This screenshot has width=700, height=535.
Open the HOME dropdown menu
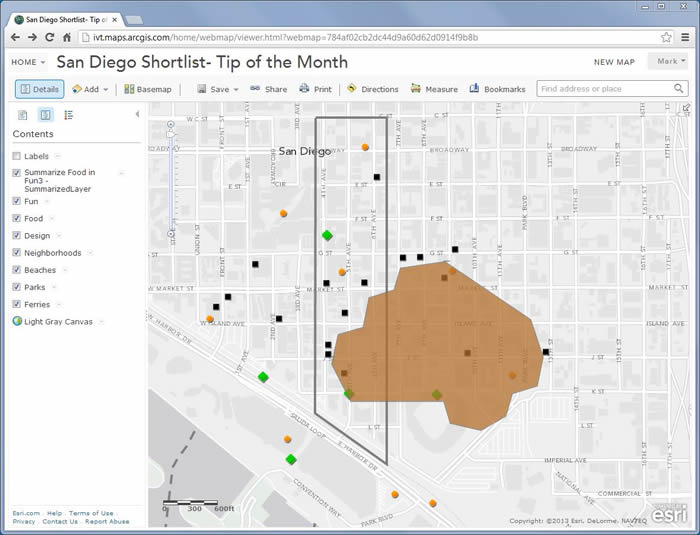pos(28,62)
